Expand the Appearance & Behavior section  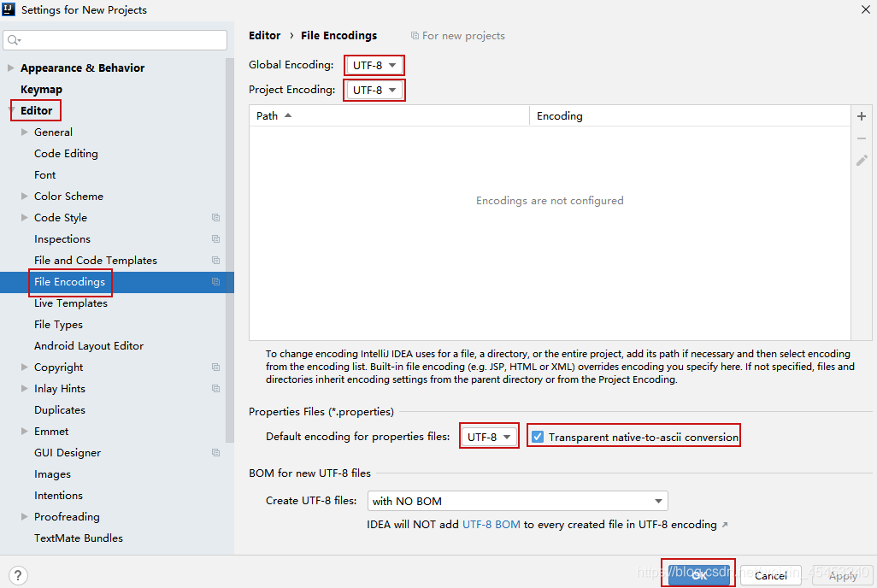(x=10, y=68)
